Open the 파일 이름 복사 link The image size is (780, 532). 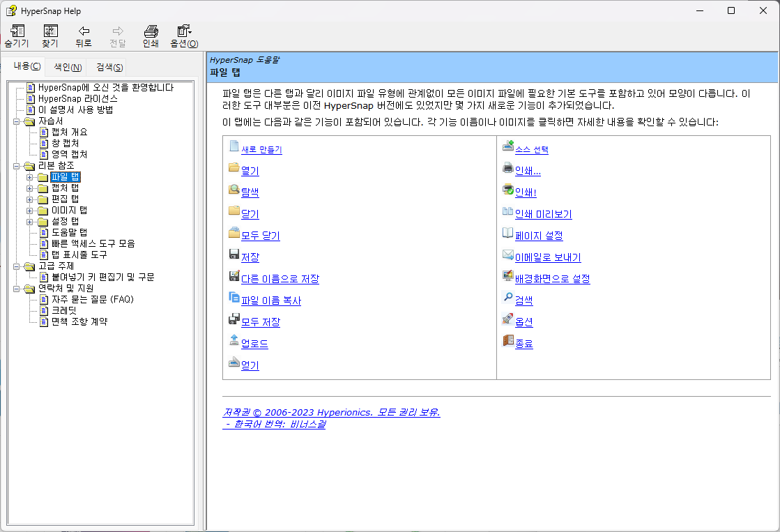pyautogui.click(x=271, y=301)
